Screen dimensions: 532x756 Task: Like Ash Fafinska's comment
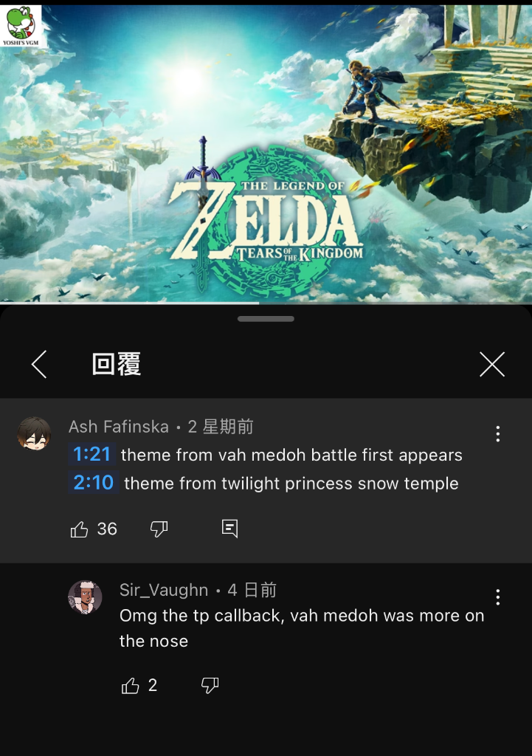pos(79,529)
